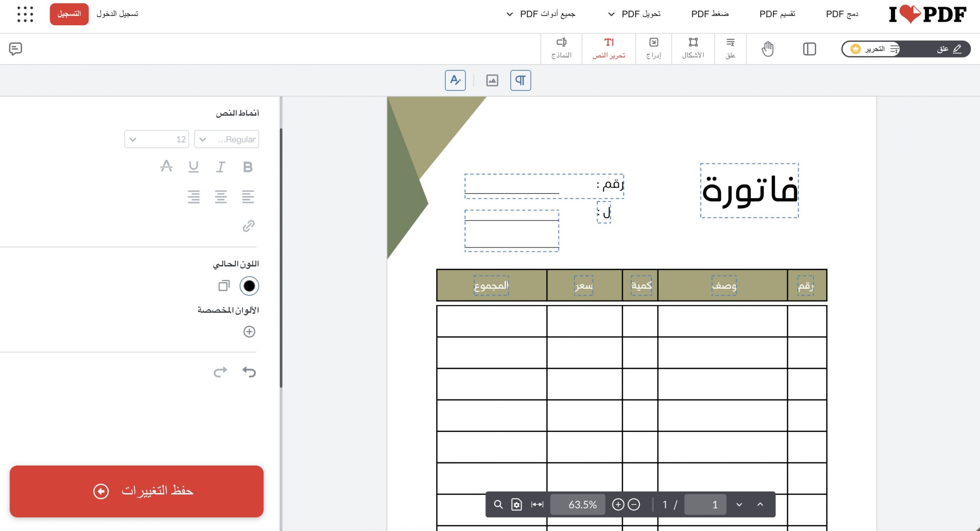This screenshot has width=980, height=531.
Task: Select the Edit text (تحرير النص) tool
Action: tap(609, 49)
